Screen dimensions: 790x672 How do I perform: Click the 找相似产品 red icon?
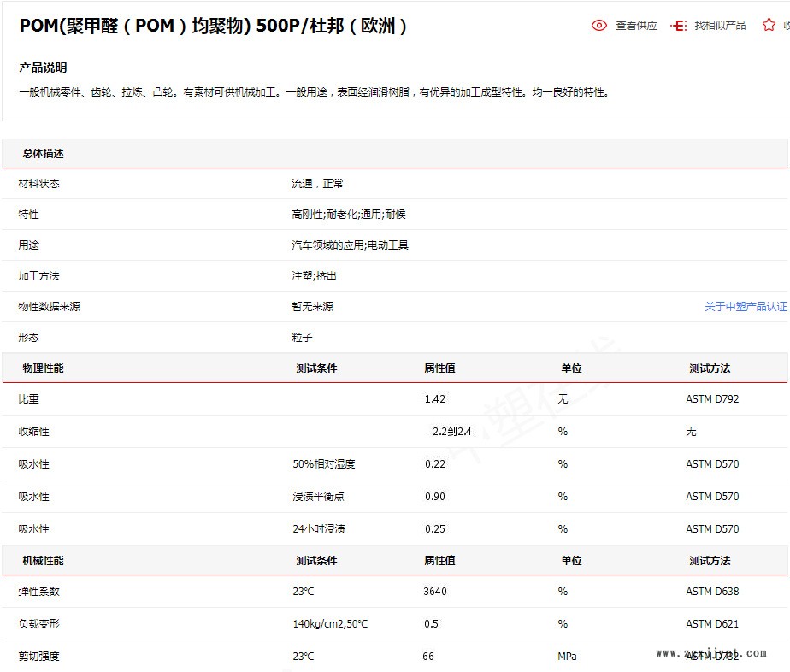click(x=679, y=25)
